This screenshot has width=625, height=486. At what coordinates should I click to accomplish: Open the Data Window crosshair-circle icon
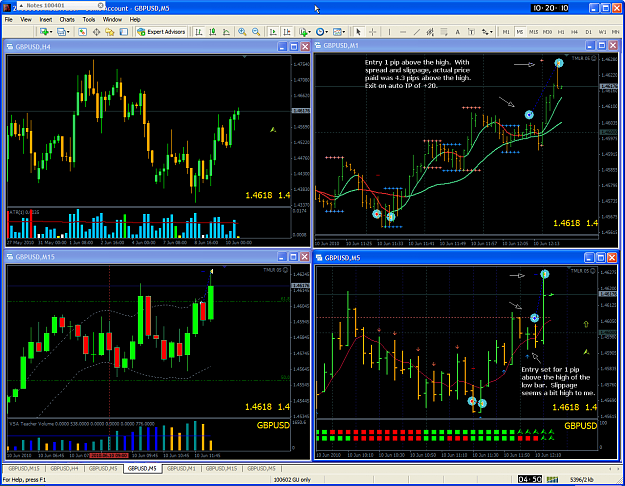coord(96,32)
